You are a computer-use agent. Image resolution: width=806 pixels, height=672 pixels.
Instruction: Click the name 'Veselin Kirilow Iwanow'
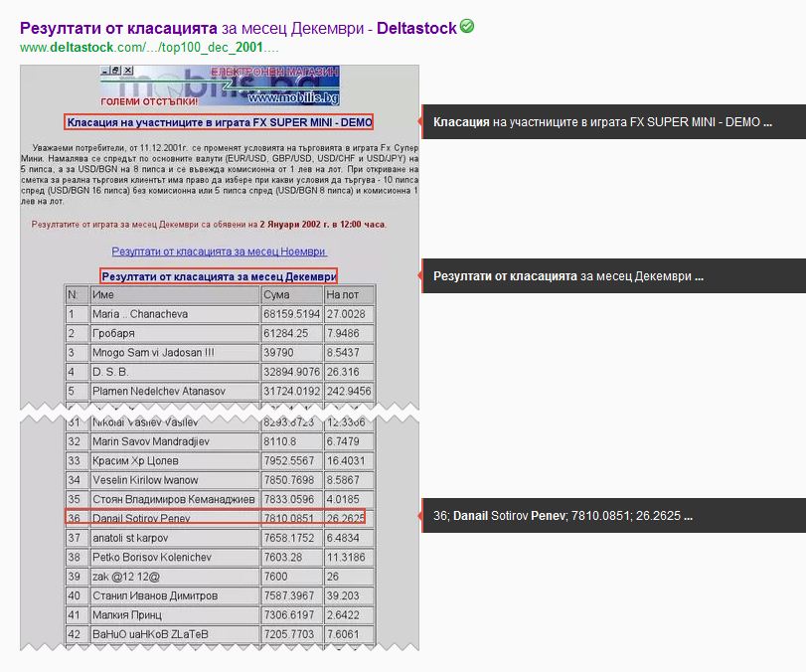point(145,480)
